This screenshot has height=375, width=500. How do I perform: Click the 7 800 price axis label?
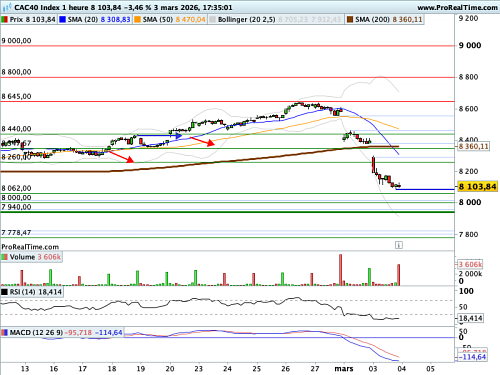(468, 235)
